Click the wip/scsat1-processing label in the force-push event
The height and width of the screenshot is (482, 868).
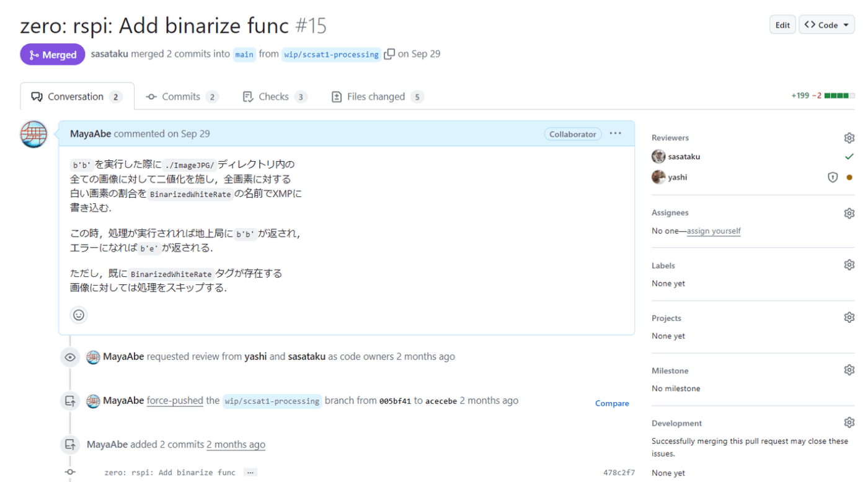click(272, 401)
